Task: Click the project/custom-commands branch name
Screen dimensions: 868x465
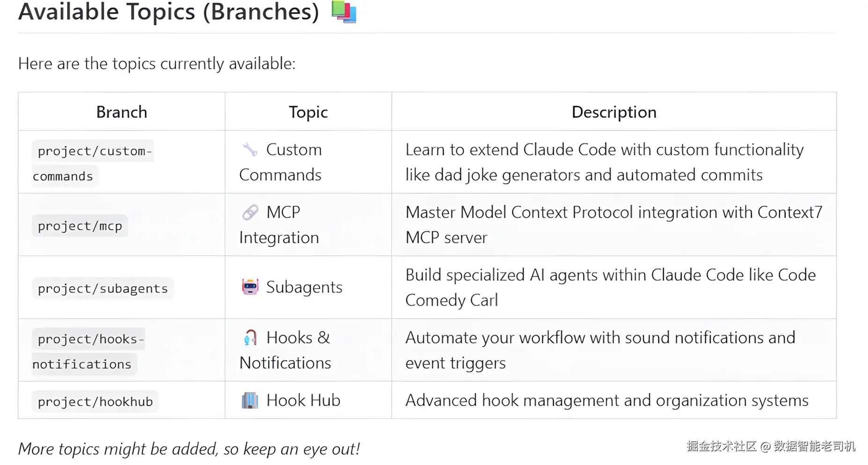Action: 92,152
